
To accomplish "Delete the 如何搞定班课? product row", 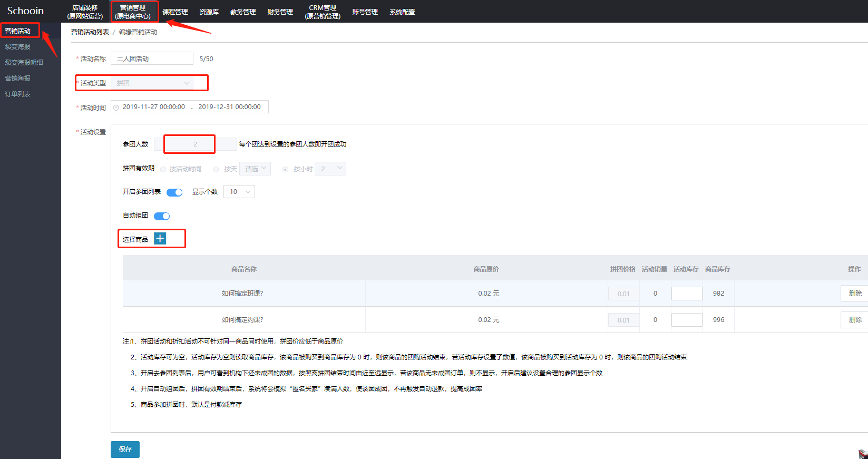I will (854, 294).
